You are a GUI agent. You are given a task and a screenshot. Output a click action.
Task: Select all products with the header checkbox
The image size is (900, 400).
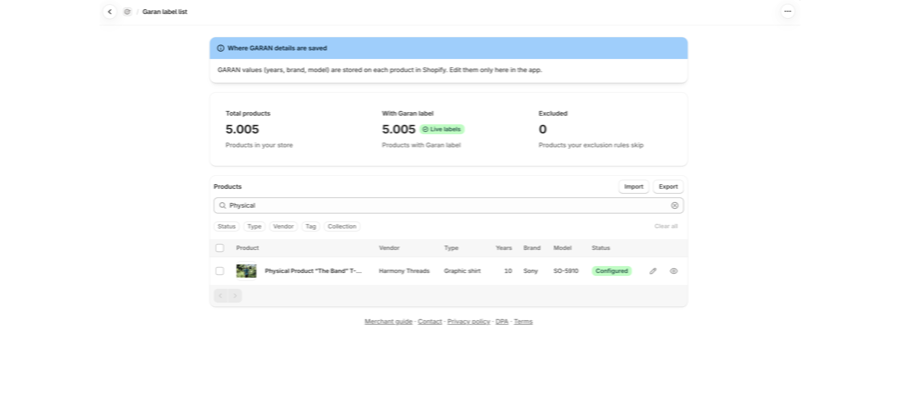[220, 248]
